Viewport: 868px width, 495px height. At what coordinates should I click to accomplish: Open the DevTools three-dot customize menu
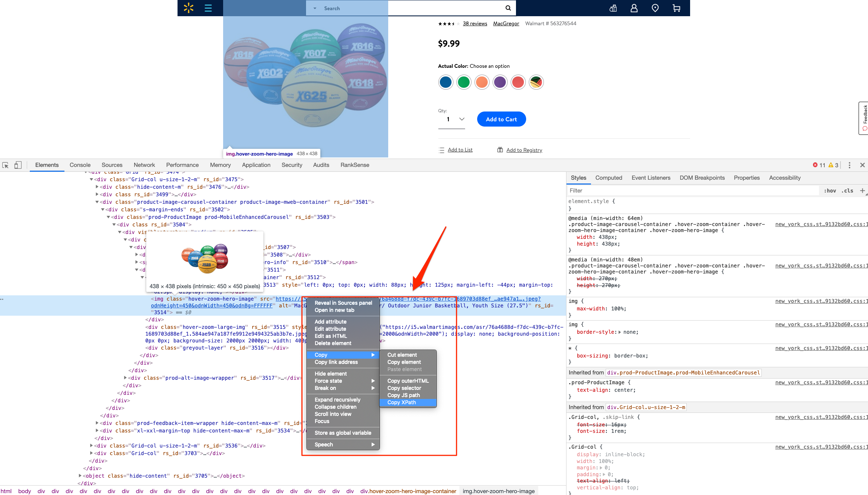[x=849, y=165]
